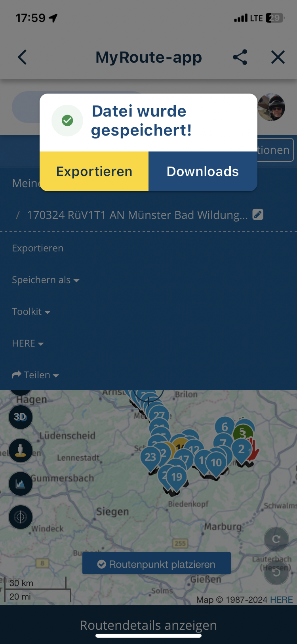Expand the Speichern als dropdown

pyautogui.click(x=46, y=280)
